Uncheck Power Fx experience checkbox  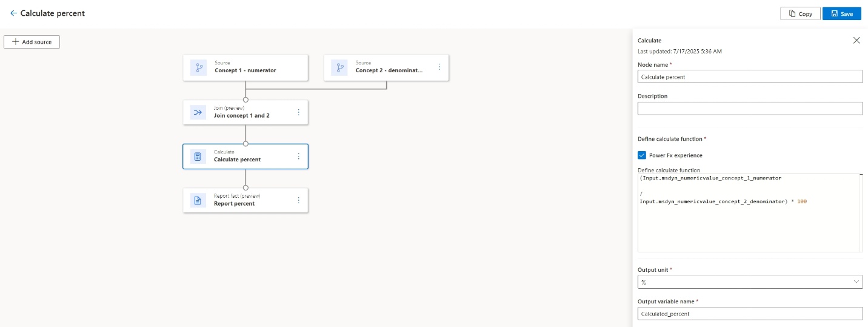pos(642,155)
